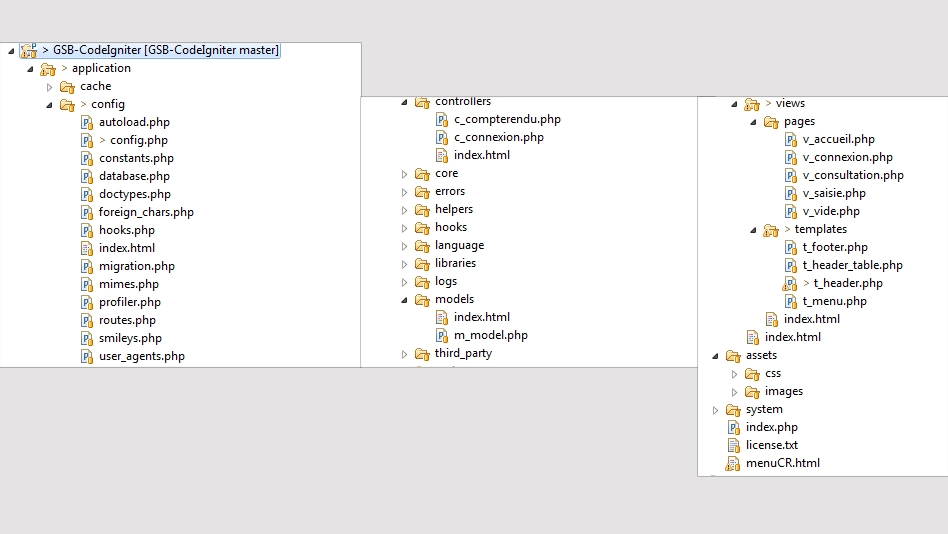Click the menuCR.html file icon

tap(733, 464)
